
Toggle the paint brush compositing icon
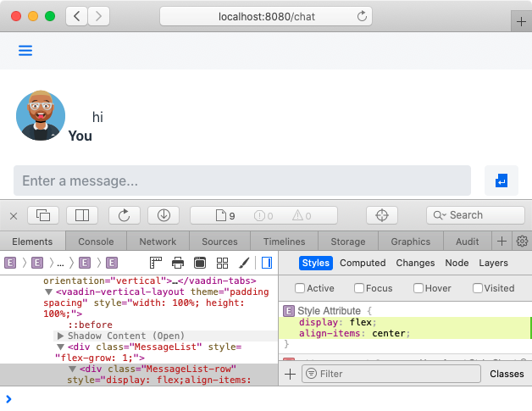pyautogui.click(x=244, y=263)
